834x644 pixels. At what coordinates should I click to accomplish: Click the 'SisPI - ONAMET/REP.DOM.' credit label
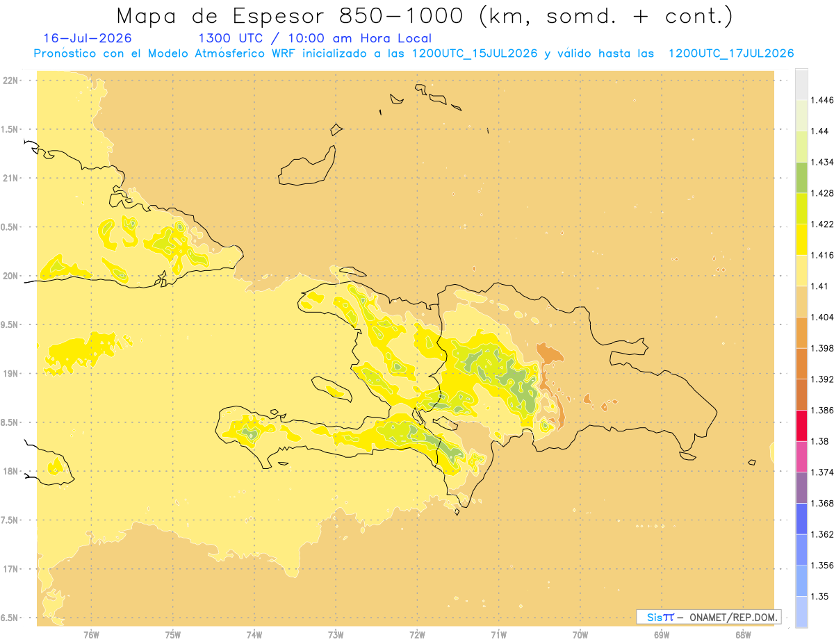[x=708, y=617]
